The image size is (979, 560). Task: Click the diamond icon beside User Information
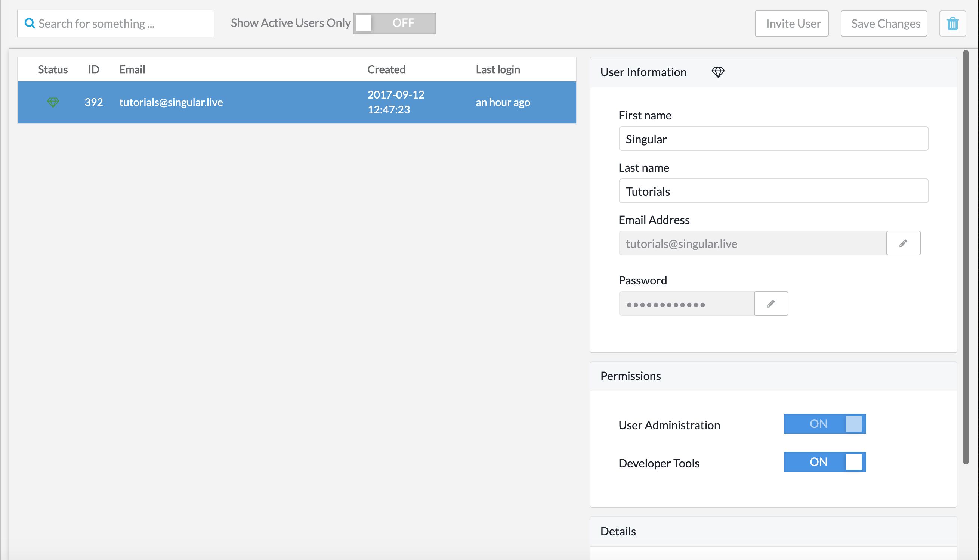tap(718, 72)
